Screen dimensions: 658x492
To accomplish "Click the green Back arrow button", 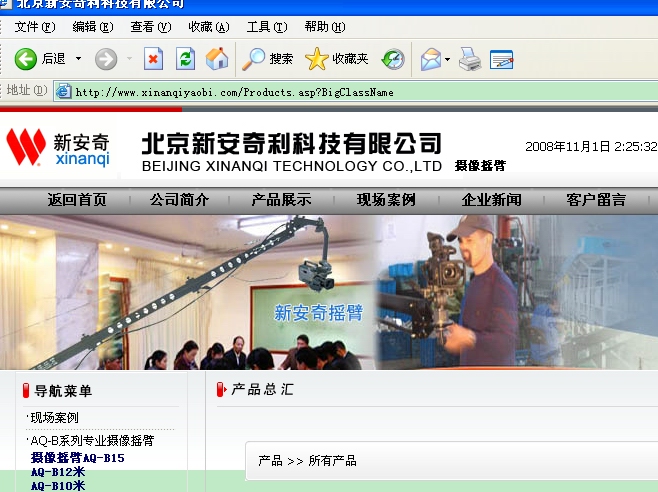I will pyautogui.click(x=26, y=59).
